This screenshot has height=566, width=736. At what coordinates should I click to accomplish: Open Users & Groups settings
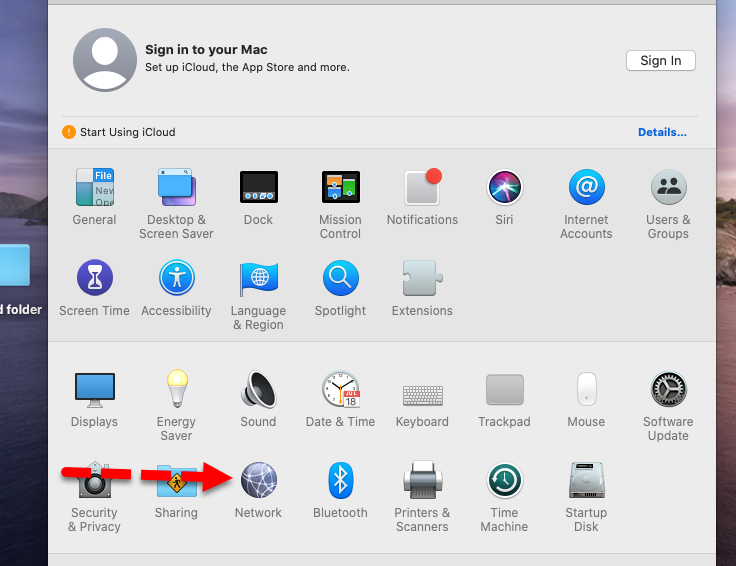[x=668, y=188]
